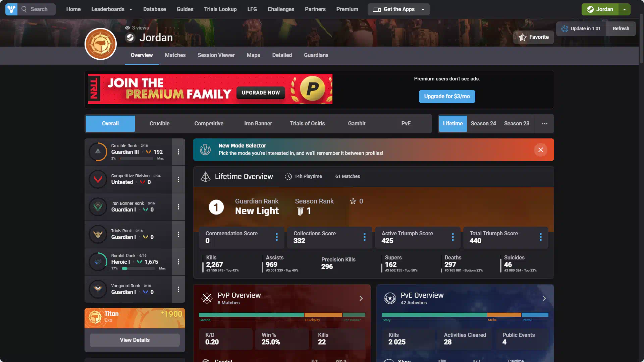Click the devices icon in Get the Apps

[377, 9]
